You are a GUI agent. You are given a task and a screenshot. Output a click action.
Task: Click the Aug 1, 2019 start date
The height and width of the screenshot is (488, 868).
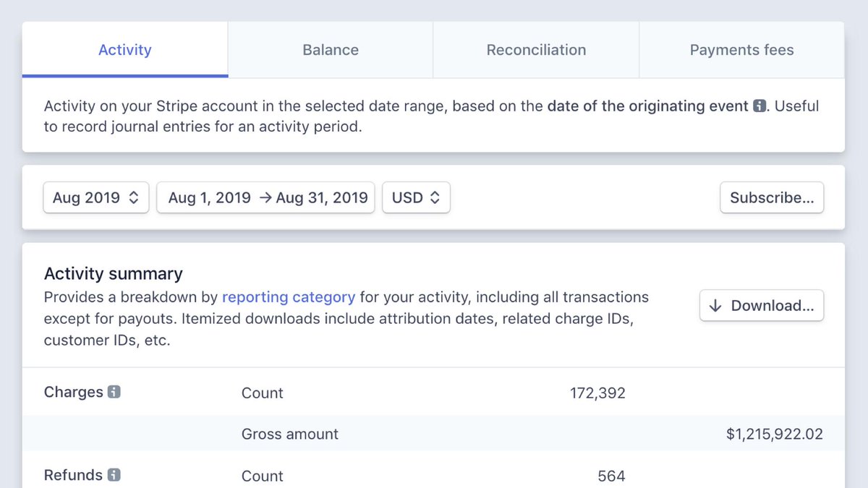click(209, 197)
